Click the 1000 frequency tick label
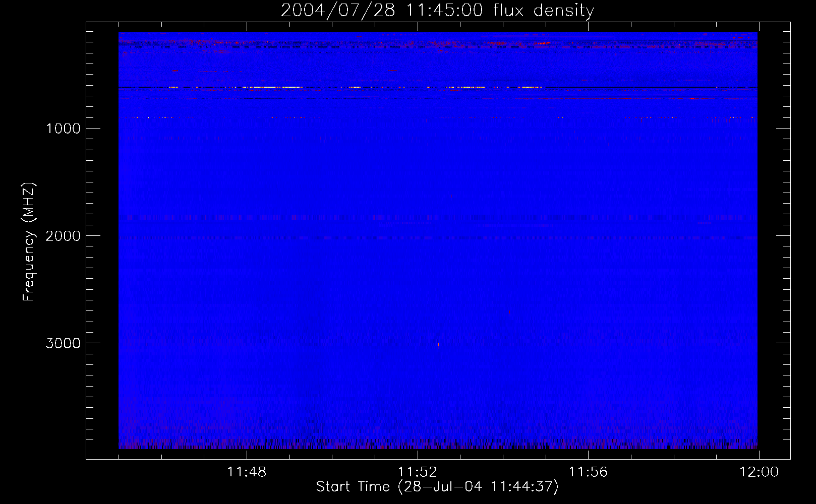 63,129
